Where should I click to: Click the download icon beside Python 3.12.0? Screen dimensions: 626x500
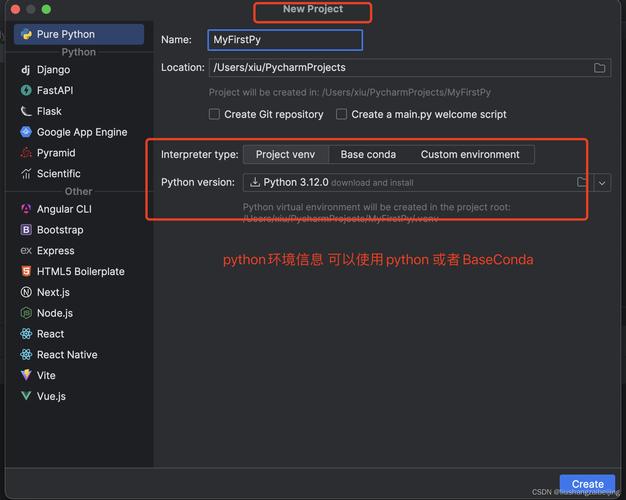point(254,183)
